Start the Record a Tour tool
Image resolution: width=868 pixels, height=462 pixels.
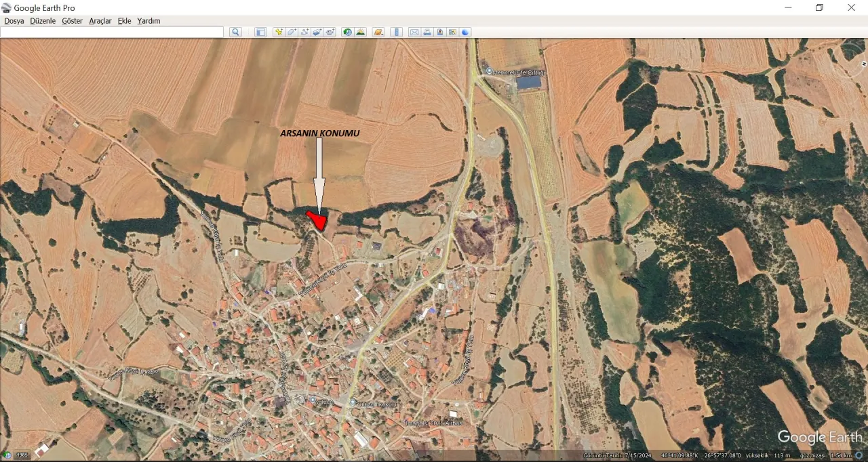pos(330,32)
